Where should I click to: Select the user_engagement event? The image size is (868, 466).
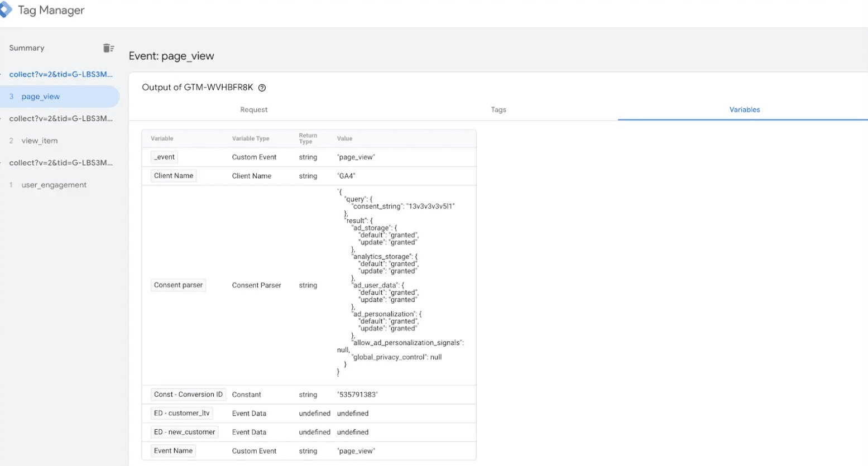(x=55, y=184)
